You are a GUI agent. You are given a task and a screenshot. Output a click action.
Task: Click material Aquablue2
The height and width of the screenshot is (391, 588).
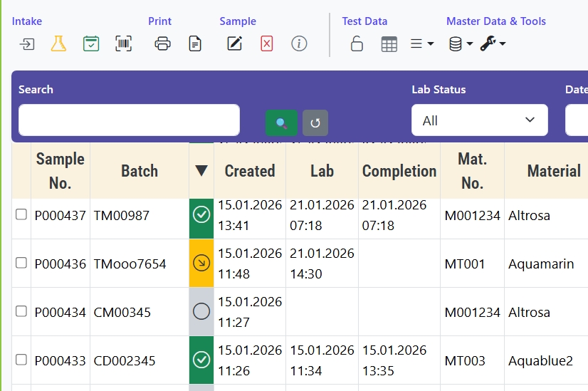click(540, 360)
